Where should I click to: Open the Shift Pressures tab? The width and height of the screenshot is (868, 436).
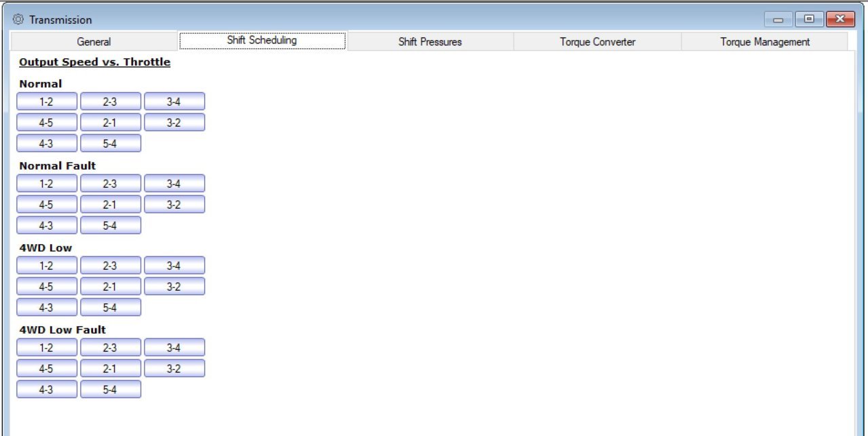(430, 41)
